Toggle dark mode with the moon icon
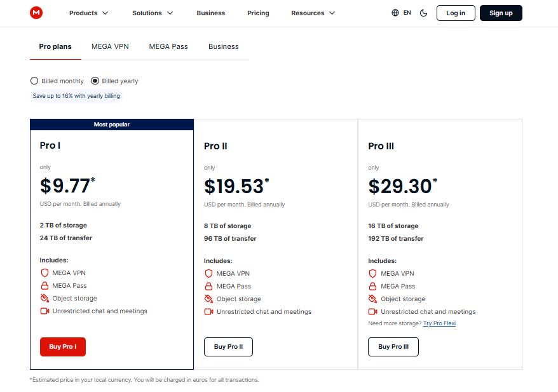Screen dimensions: 558x392 pos(424,13)
